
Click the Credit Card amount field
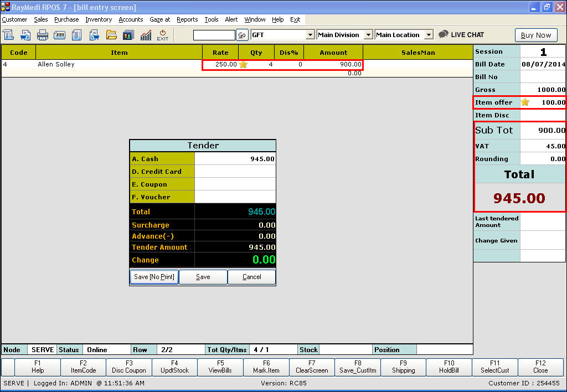(235, 172)
